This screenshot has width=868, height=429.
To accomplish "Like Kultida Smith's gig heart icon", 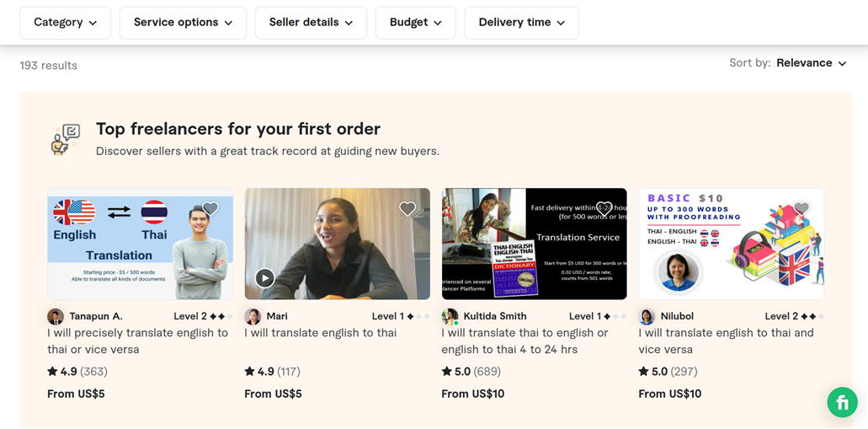I will [604, 209].
